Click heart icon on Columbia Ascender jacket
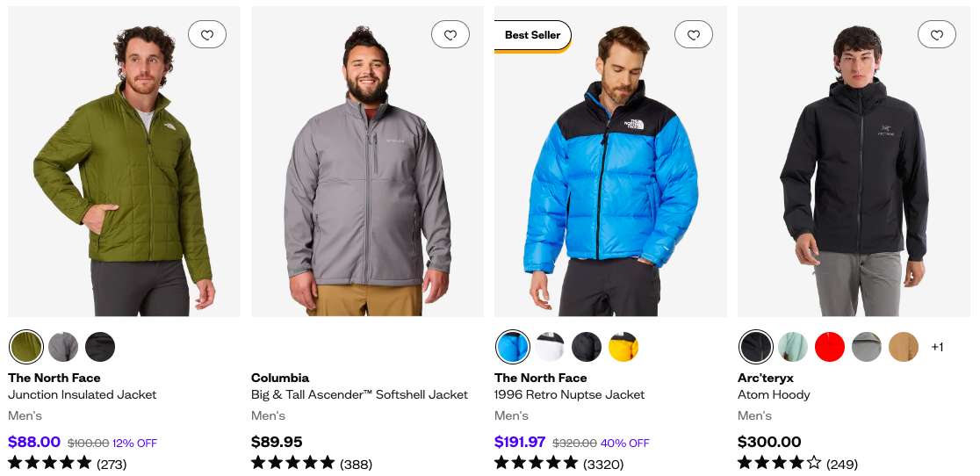This screenshot has width=980, height=476. click(450, 35)
